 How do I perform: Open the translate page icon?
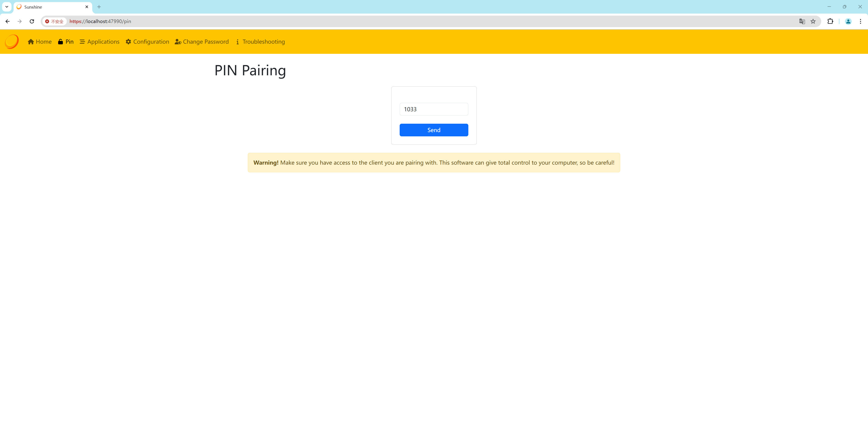pos(802,21)
